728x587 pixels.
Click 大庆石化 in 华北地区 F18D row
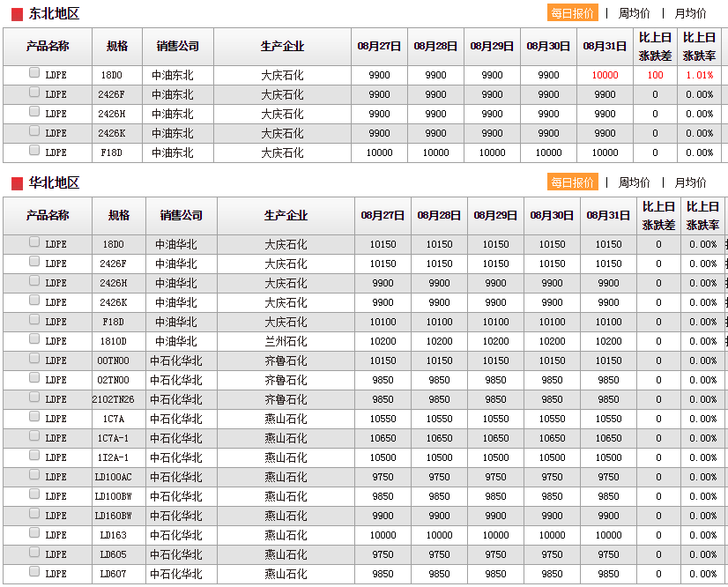[x=286, y=323]
